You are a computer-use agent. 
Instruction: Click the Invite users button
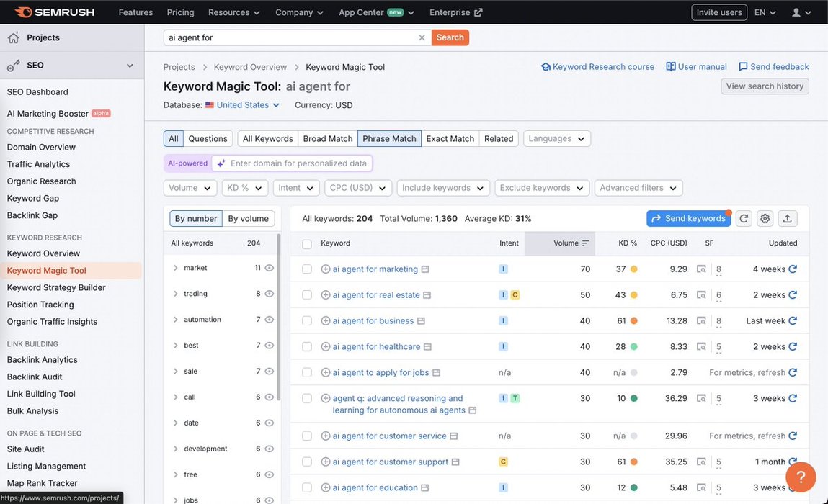pos(718,12)
